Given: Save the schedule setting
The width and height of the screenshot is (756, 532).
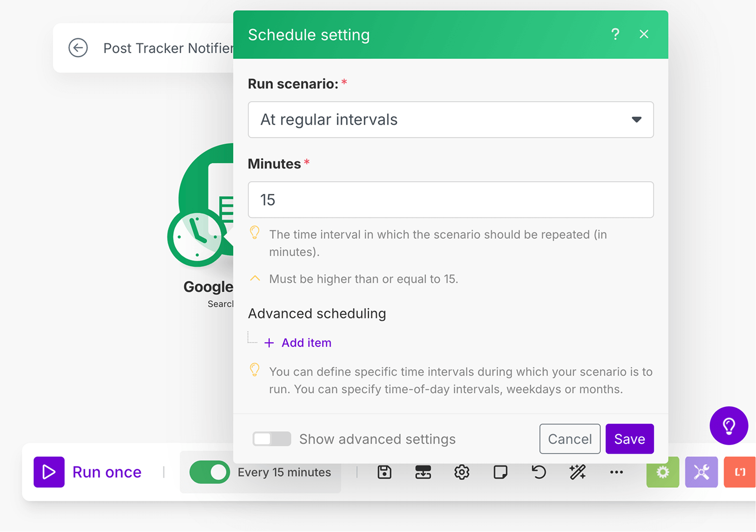Looking at the screenshot, I should click(x=630, y=439).
